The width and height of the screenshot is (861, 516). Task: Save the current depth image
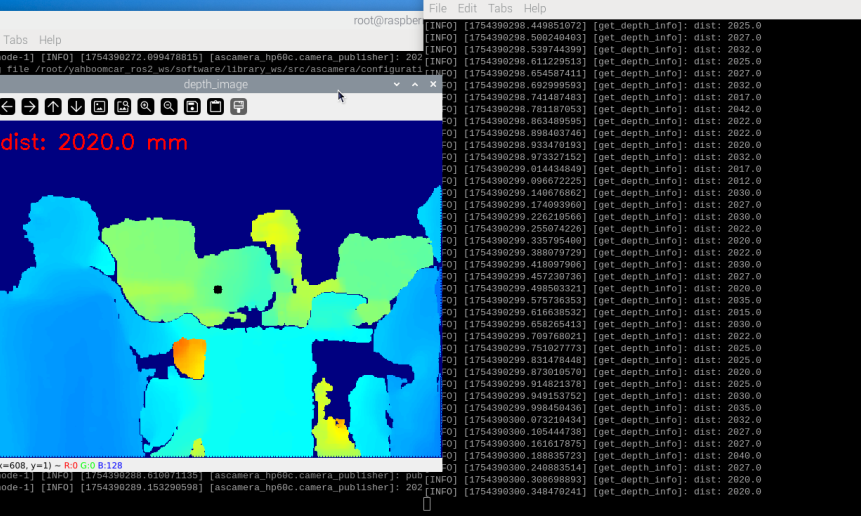tap(192, 106)
